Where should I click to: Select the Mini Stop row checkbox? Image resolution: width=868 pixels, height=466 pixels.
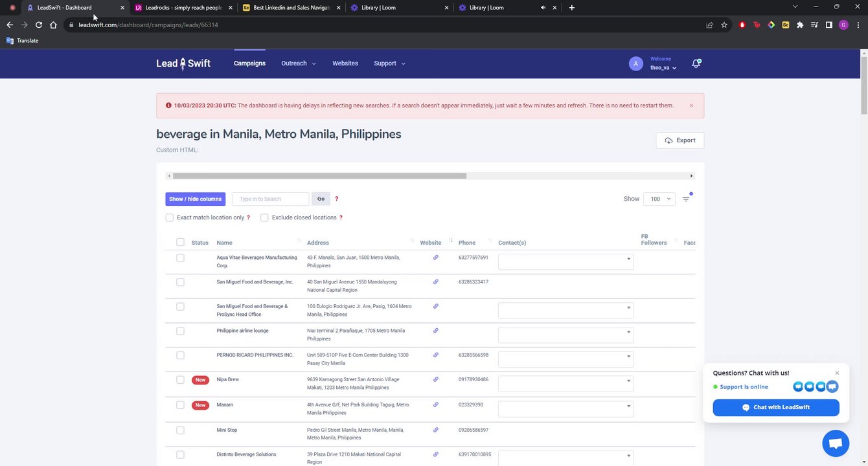(x=180, y=430)
